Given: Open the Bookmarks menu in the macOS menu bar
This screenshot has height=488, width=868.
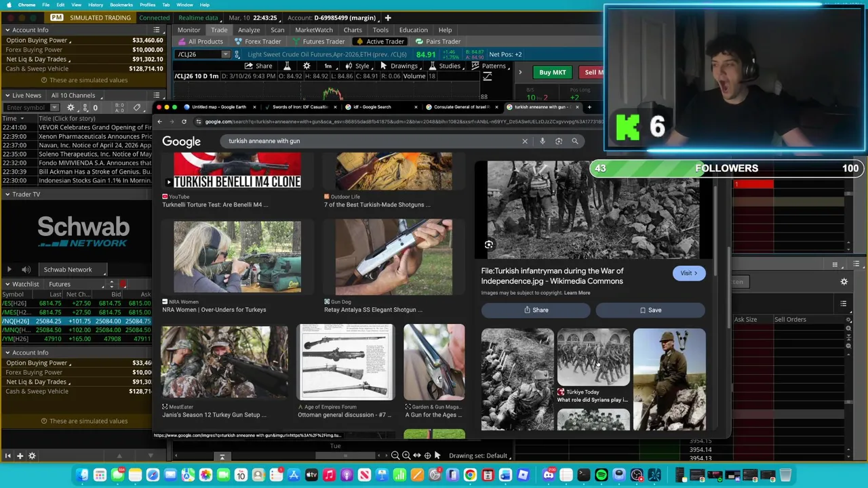Looking at the screenshot, I should point(121,5).
